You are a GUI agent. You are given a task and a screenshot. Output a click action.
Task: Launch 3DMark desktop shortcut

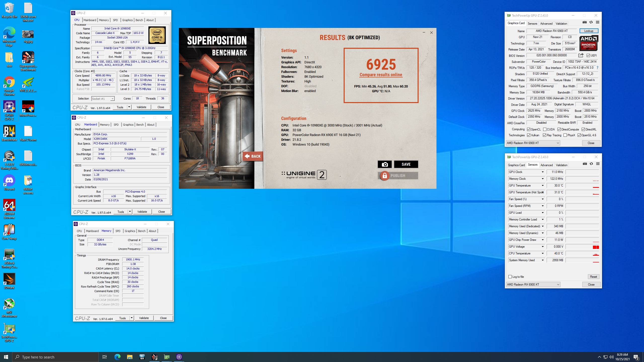pos(9,281)
